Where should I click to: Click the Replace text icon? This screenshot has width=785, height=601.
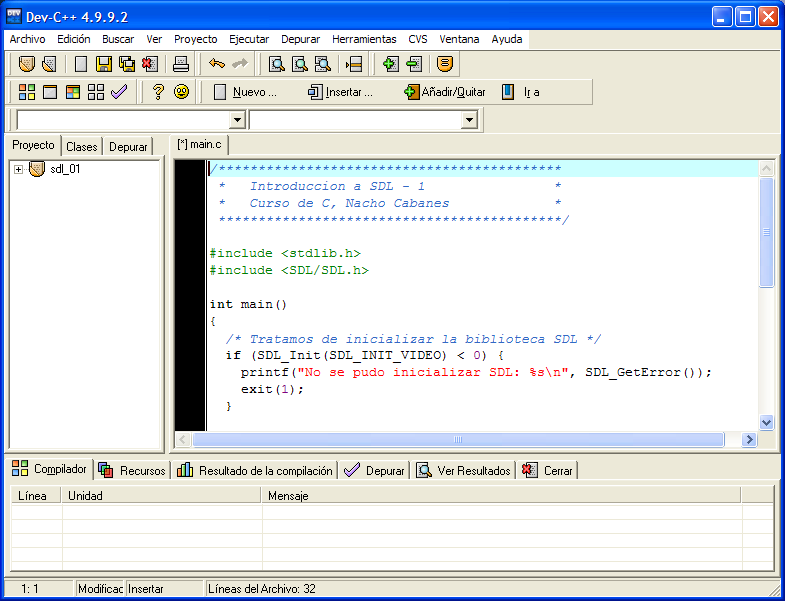pyautogui.click(x=300, y=64)
